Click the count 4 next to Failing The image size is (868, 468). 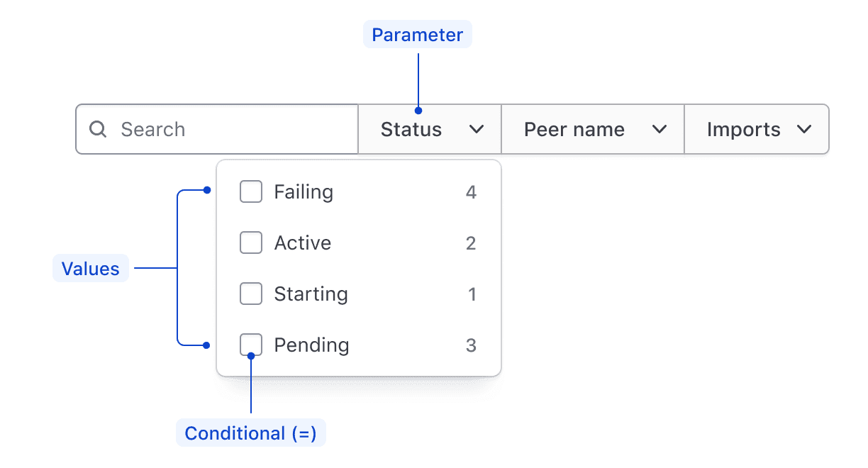(x=472, y=191)
